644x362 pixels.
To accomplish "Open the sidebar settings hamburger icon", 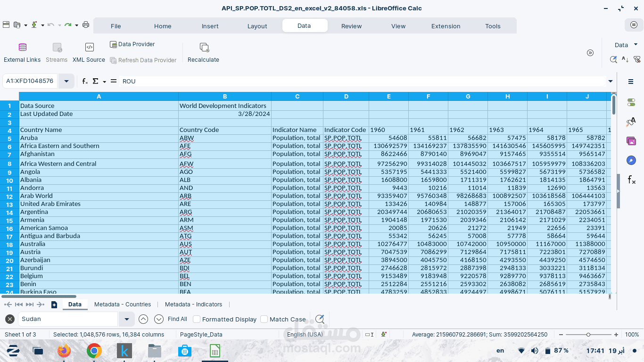I will pos(631,82).
